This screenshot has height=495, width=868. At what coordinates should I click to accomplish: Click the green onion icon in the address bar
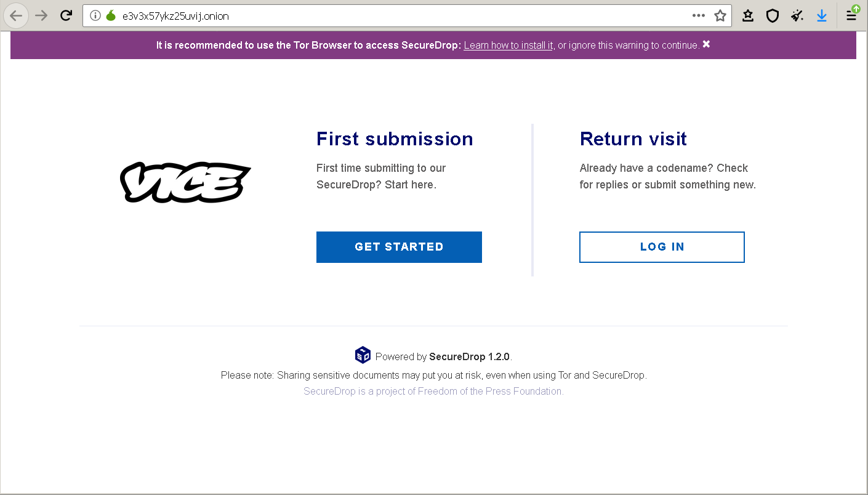[111, 16]
